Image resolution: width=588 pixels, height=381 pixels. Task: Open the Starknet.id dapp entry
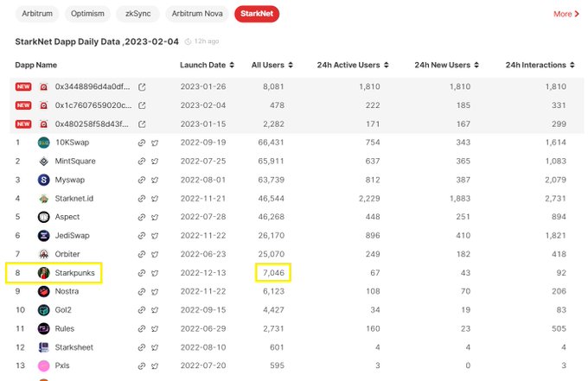point(73,198)
